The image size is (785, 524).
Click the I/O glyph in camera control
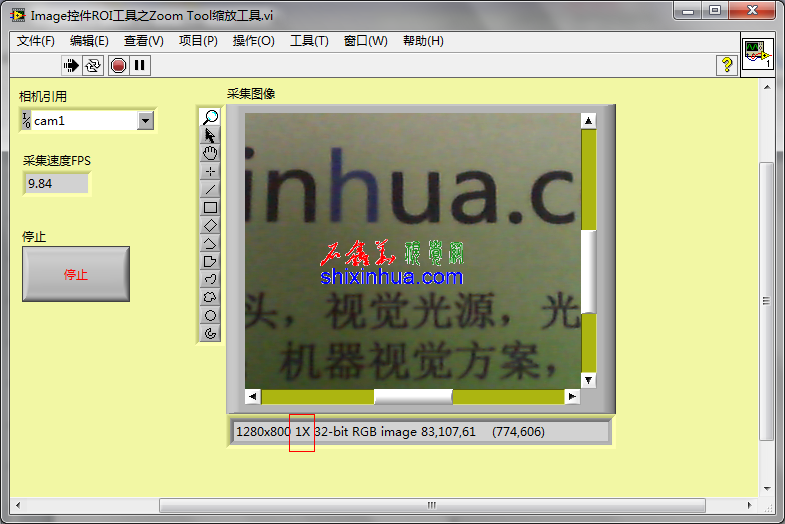click(x=27, y=121)
